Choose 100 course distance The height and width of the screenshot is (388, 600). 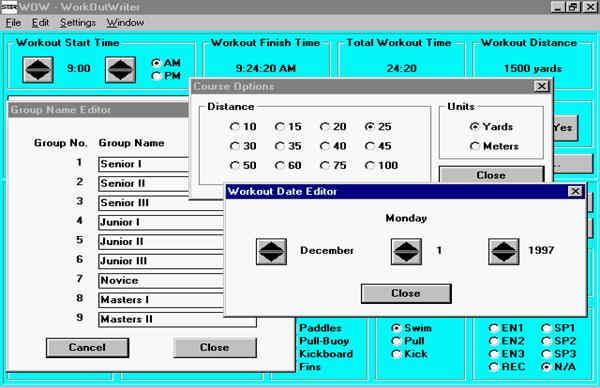tap(382, 166)
